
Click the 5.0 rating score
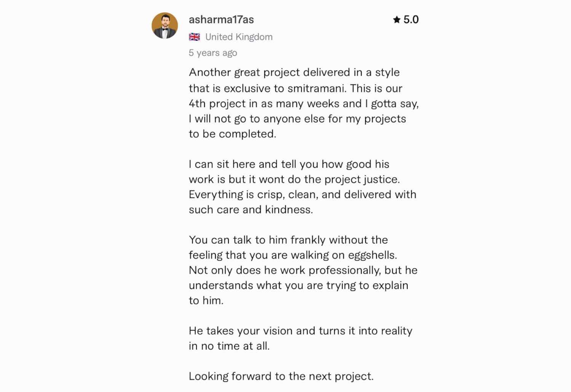tap(411, 20)
